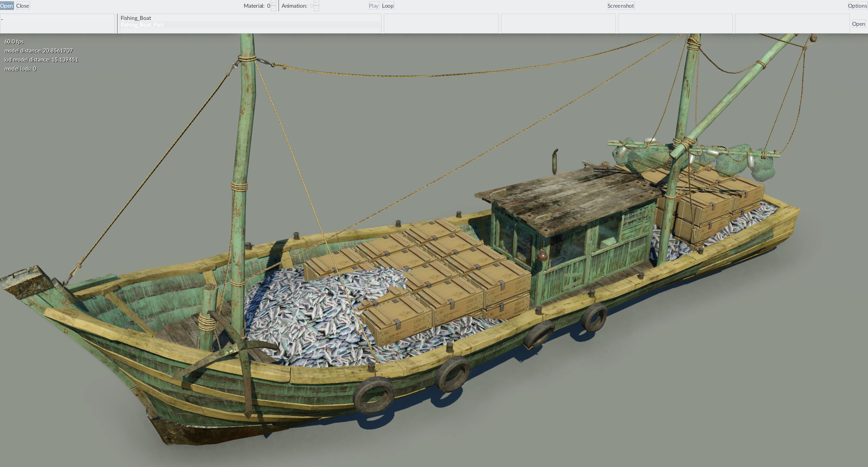Click the lod model distance readout

[x=41, y=60]
